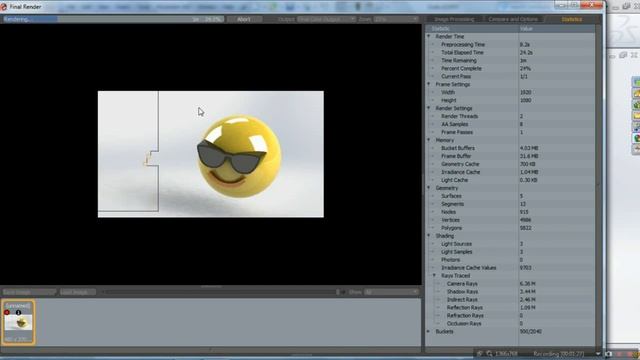This screenshot has width=640, height=360.
Task: Switch to the Image Processing tab
Action: [454, 19]
